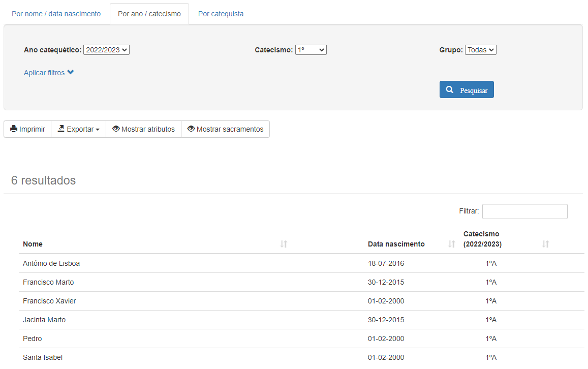Switch to Por catequista tab
The height and width of the screenshot is (369, 588).
[221, 14]
